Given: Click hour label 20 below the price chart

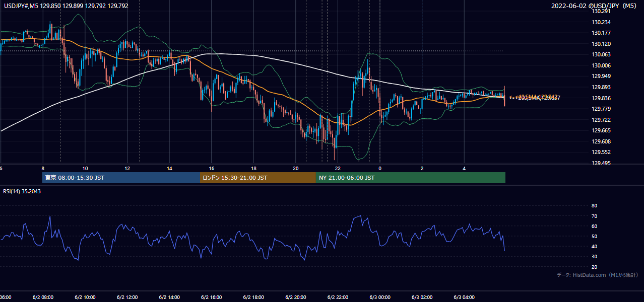Looking at the screenshot, I should pos(296,169).
